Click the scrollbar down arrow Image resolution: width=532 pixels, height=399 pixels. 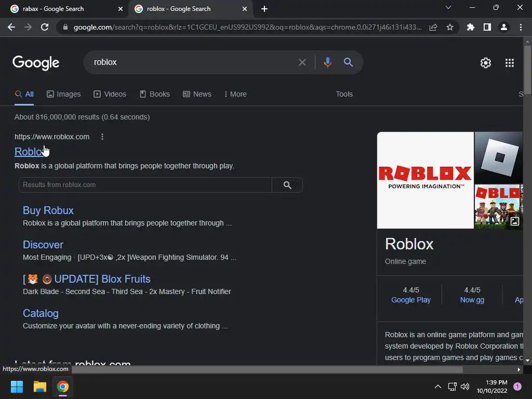pyautogui.click(x=527, y=361)
